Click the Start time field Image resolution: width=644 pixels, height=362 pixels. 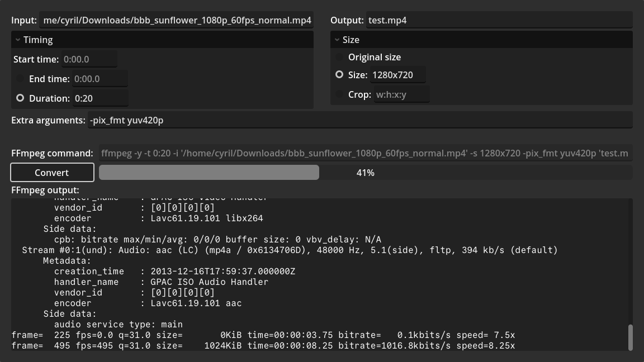point(88,59)
